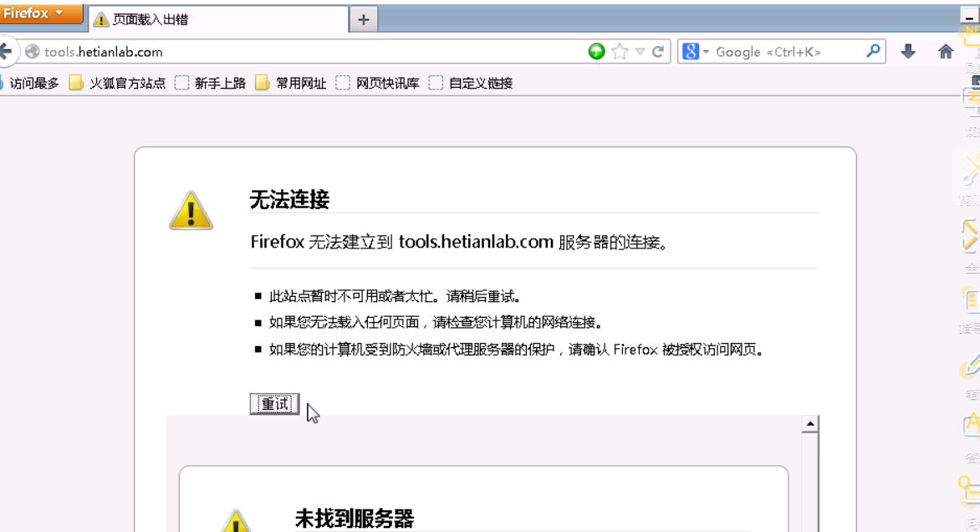Click the scissors 剪贴 side panel icon
Viewport: 980px width, 532px height.
971,170
